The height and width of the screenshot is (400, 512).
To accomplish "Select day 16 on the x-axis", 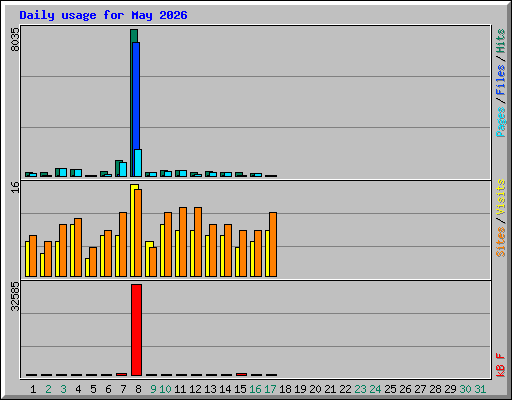I will (x=255, y=389).
